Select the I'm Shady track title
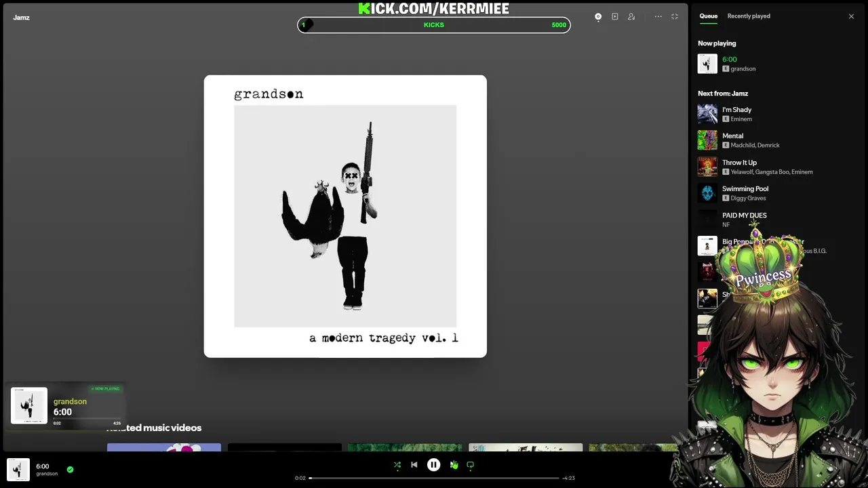Image resolution: width=868 pixels, height=488 pixels. tap(736, 109)
